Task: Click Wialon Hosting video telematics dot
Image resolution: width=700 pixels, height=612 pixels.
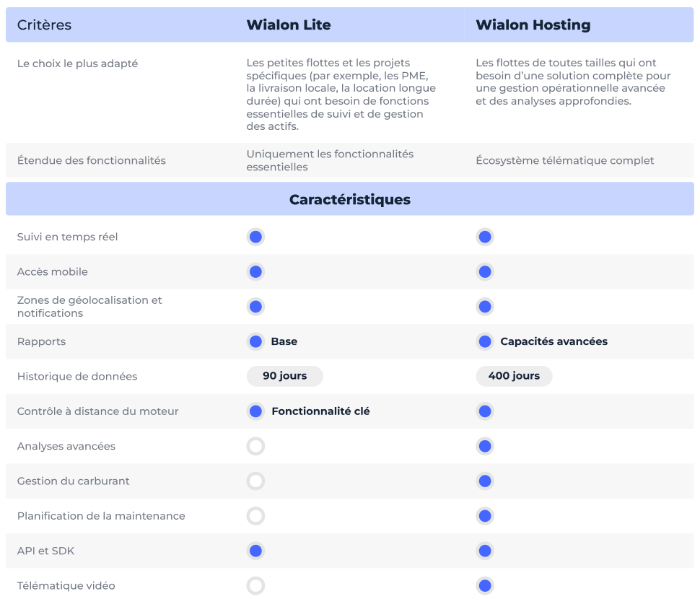Action: click(485, 586)
